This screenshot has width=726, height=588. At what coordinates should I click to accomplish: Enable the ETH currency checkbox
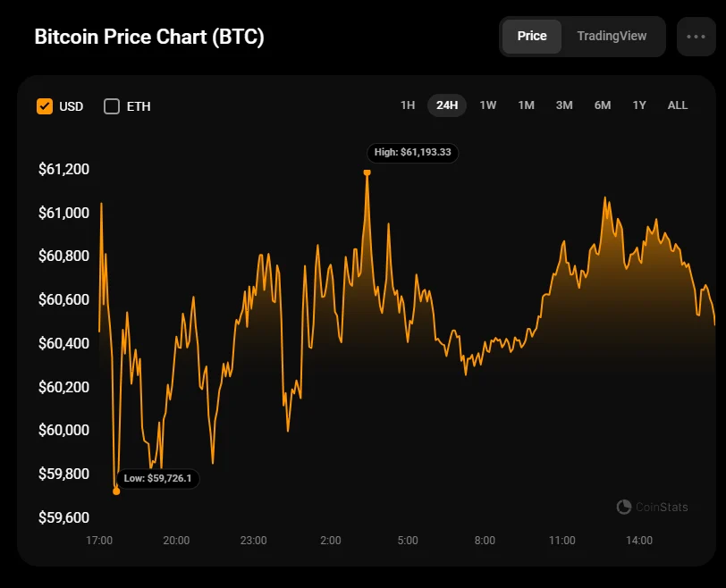(112, 106)
